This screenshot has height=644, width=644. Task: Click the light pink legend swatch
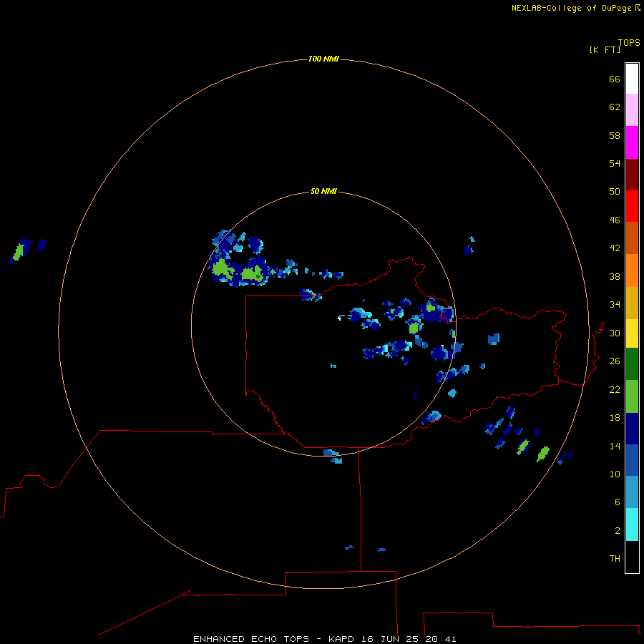click(x=632, y=110)
